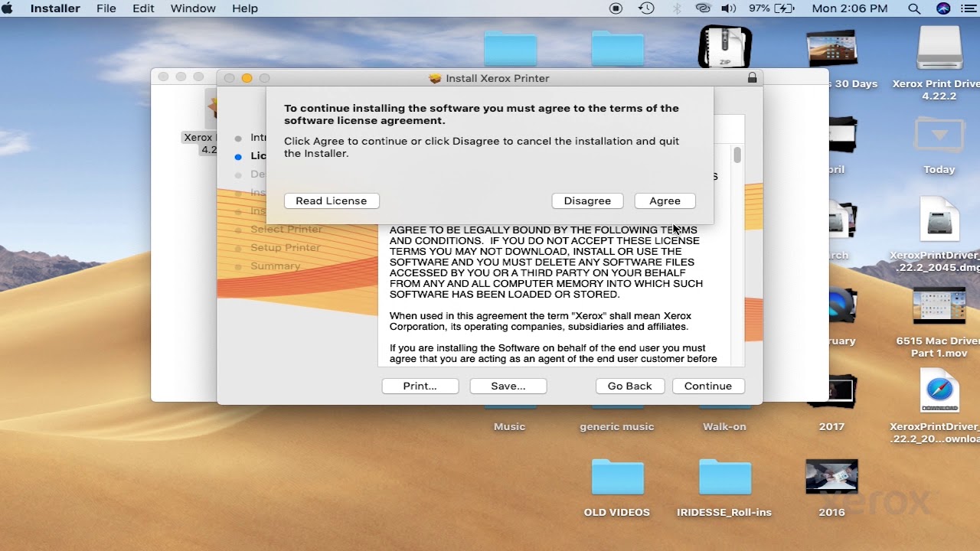The height and width of the screenshot is (551, 980).
Task: Open the Notification Center list icon
Action: (968, 8)
